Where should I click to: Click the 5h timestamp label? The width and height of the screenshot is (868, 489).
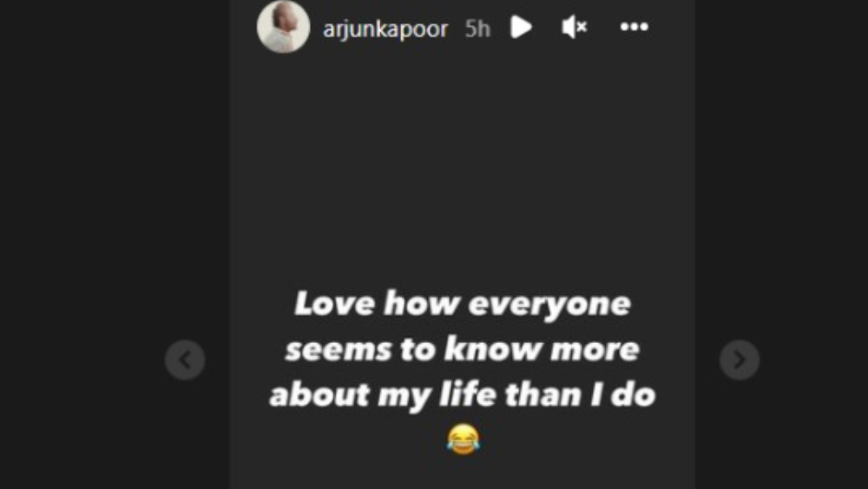click(477, 29)
